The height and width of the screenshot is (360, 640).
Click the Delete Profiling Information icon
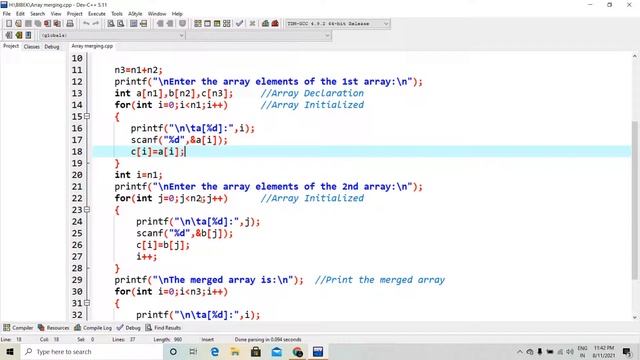275,24
